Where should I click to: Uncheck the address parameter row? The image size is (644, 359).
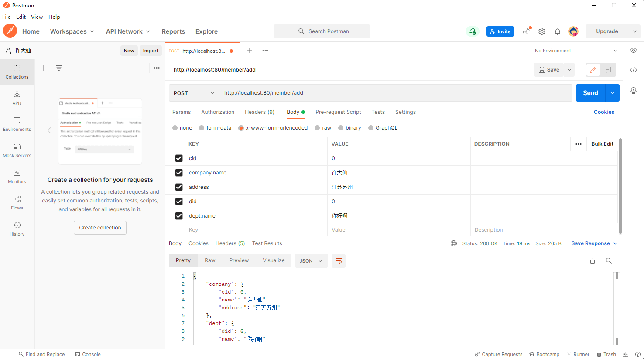tap(179, 187)
